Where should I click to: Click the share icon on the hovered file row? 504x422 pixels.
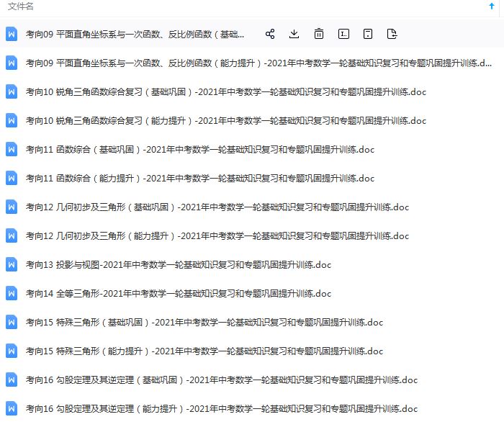click(x=270, y=34)
